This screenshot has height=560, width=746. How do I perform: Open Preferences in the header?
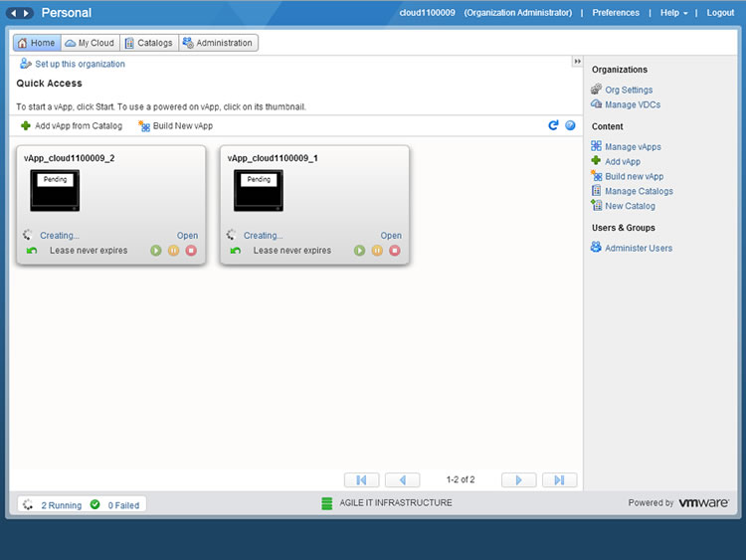(615, 13)
